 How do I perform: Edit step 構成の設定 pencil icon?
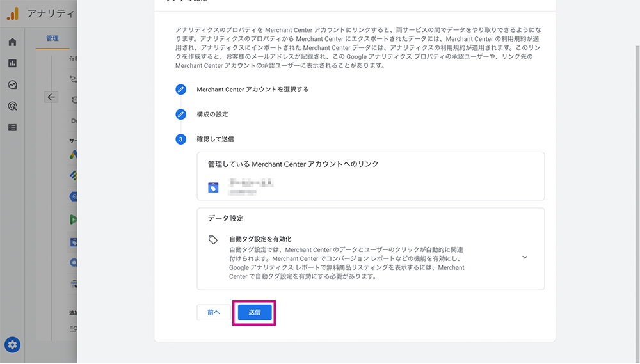click(181, 115)
